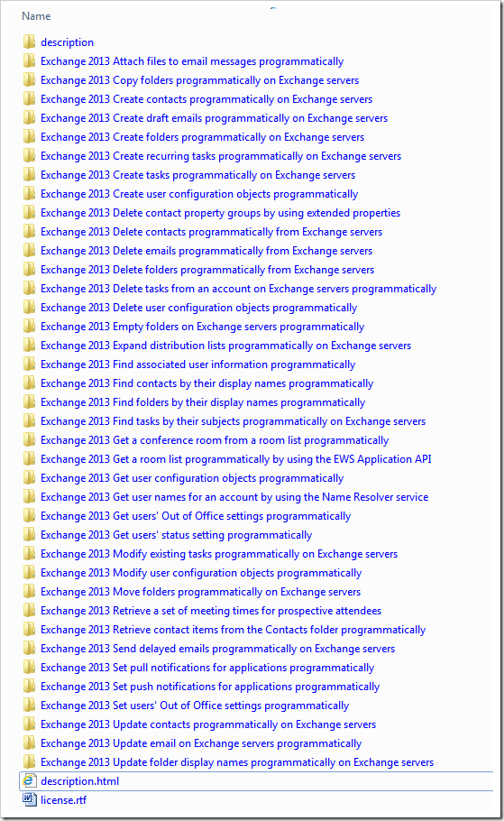Viewport: 504px width, 821px height.
Task: Click folder icon beside Update folder display names
Action: click(30, 761)
